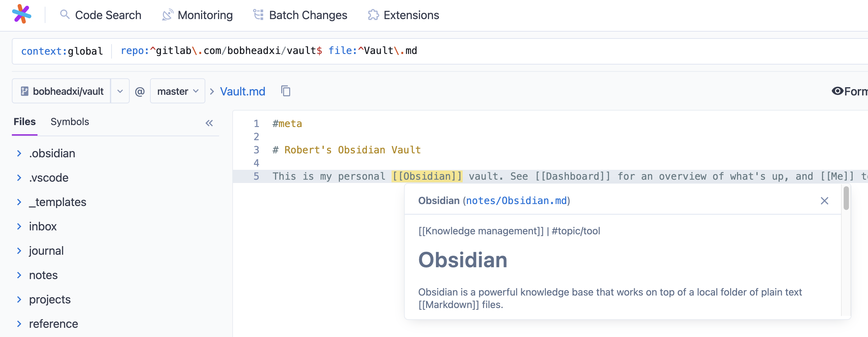Viewport: 868px width, 337px height.
Task: Open the master branch selector
Action: click(x=178, y=91)
